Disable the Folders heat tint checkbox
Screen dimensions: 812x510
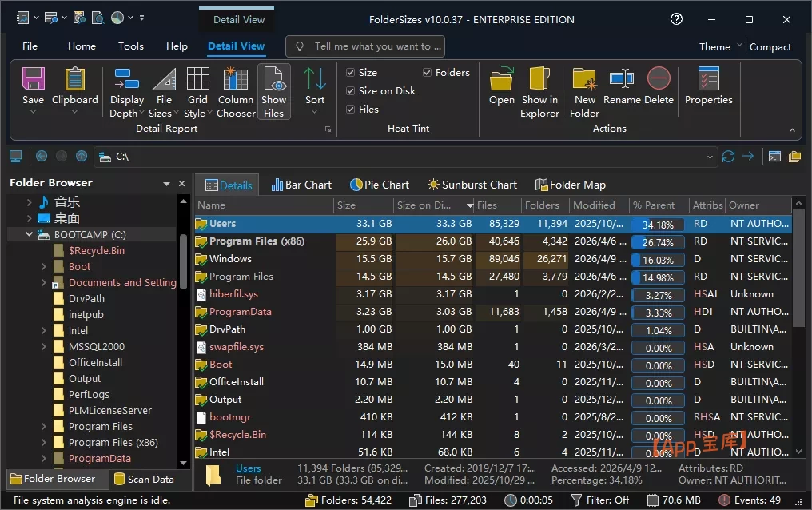coord(428,73)
